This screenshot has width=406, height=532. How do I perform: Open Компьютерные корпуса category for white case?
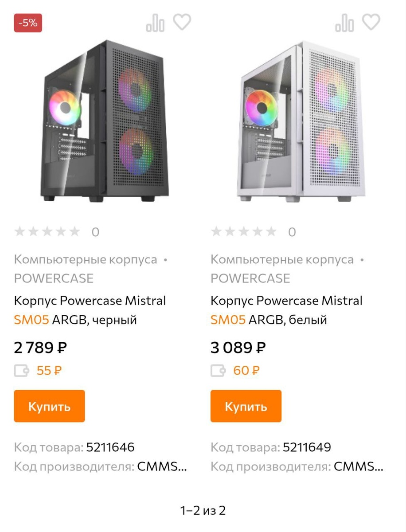pyautogui.click(x=282, y=259)
